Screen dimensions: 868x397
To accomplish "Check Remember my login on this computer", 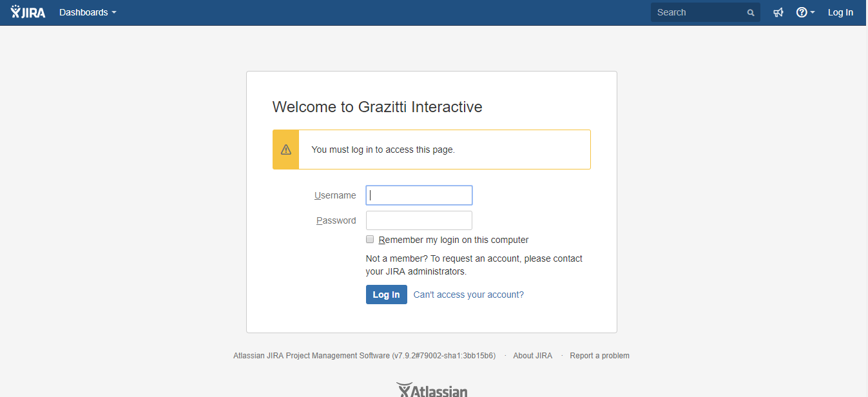I will pyautogui.click(x=370, y=239).
